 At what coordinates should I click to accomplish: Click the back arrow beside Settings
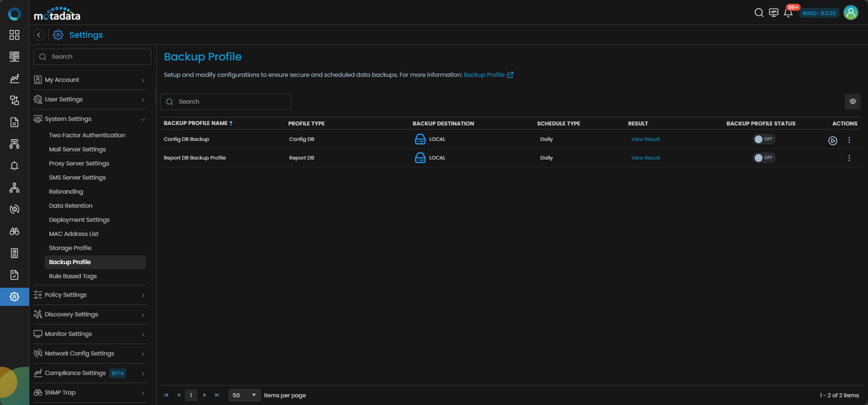coord(39,35)
